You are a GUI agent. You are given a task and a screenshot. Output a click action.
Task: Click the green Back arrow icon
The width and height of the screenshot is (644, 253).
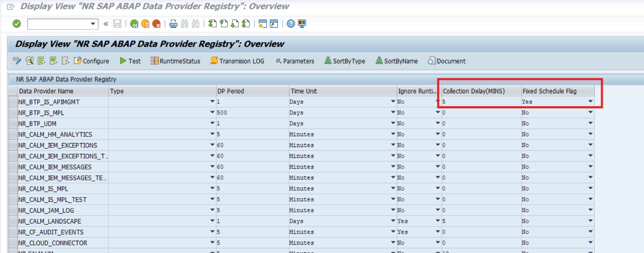134,24
